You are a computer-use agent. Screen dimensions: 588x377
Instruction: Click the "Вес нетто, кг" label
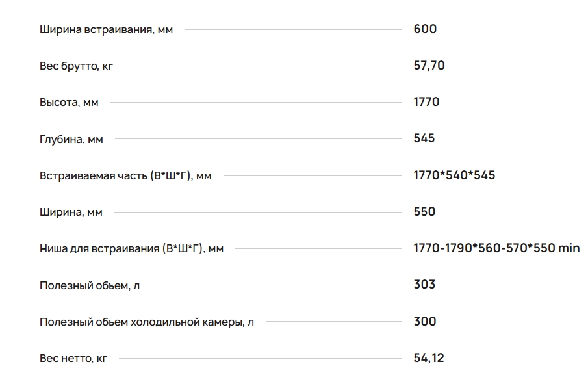[x=73, y=358]
